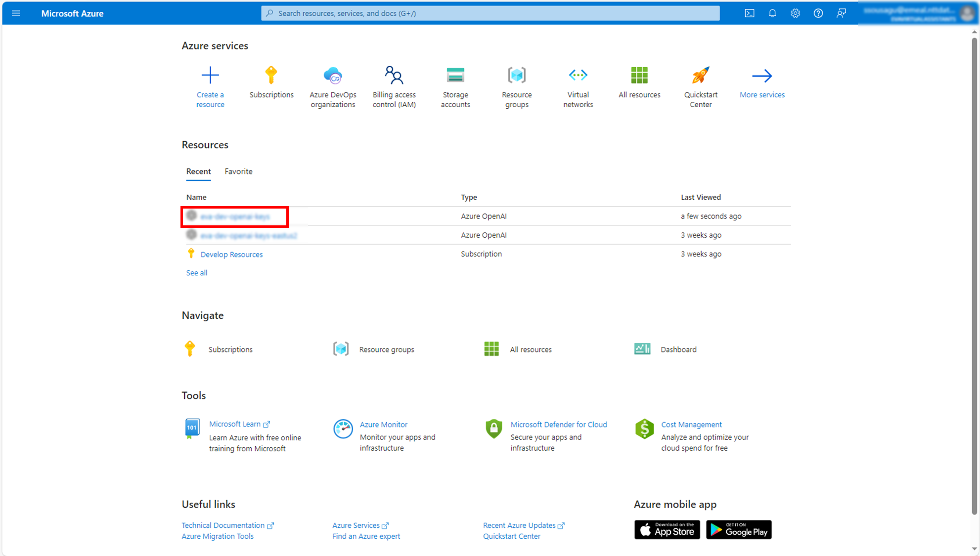Open the feedback icon in header
This screenshot has height=556, width=980.
841,13
